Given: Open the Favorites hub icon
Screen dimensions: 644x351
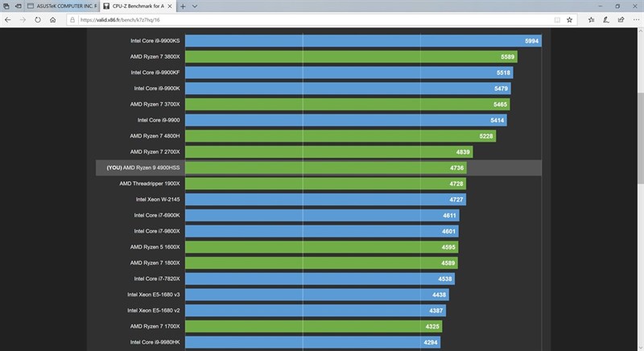Looking at the screenshot, I should point(591,19).
